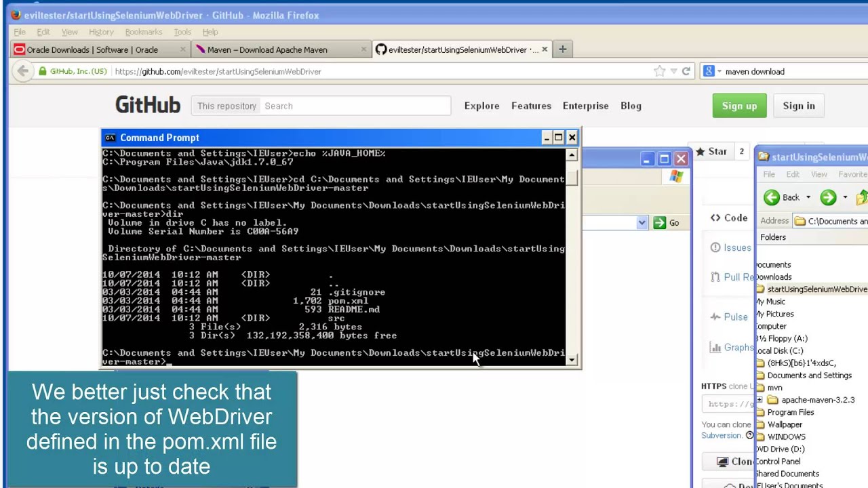Viewport: 868px width, 488px height.
Task: Go back with Firefox back arrow
Action: 23,71
